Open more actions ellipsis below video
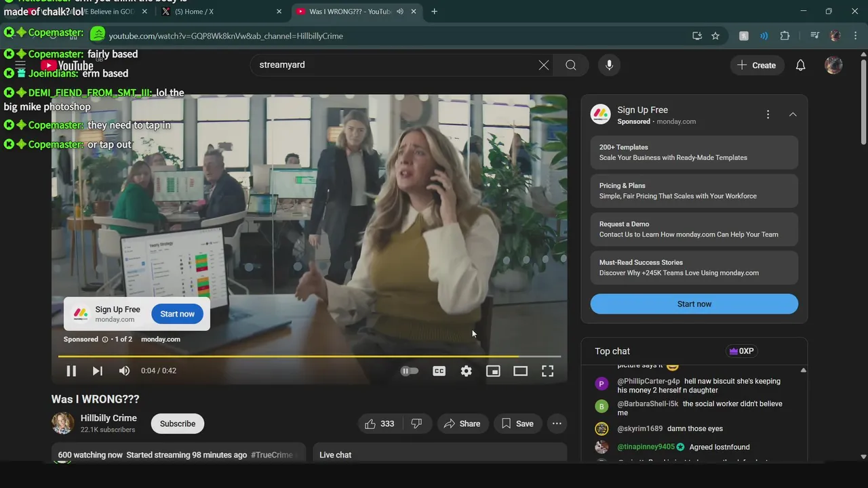This screenshot has width=868, height=488. pyautogui.click(x=557, y=424)
